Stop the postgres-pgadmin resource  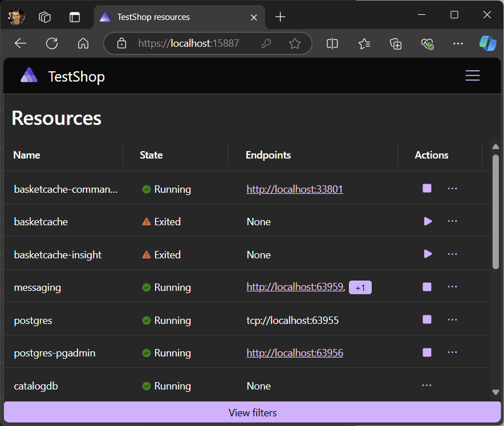pyautogui.click(x=427, y=352)
